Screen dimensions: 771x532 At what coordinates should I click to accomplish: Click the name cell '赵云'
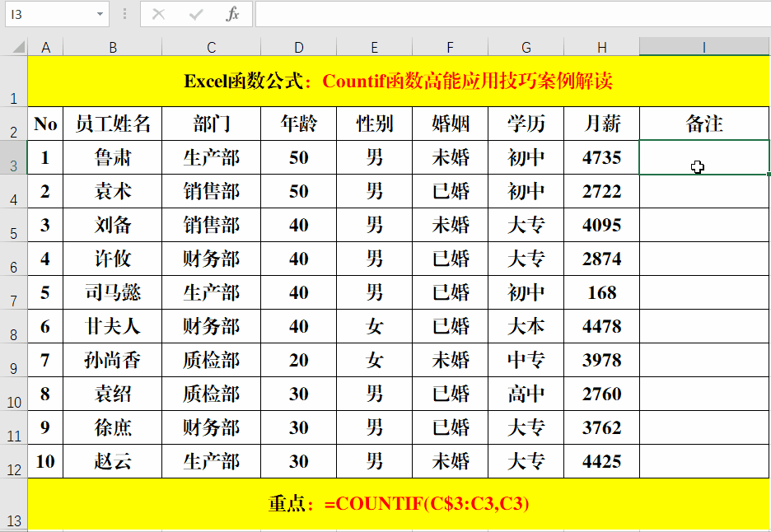point(113,461)
